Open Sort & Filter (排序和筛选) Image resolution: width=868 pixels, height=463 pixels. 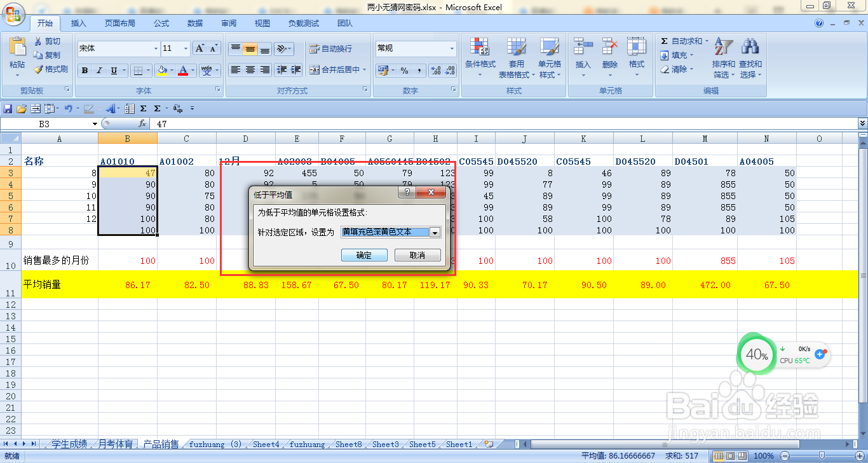coord(723,58)
